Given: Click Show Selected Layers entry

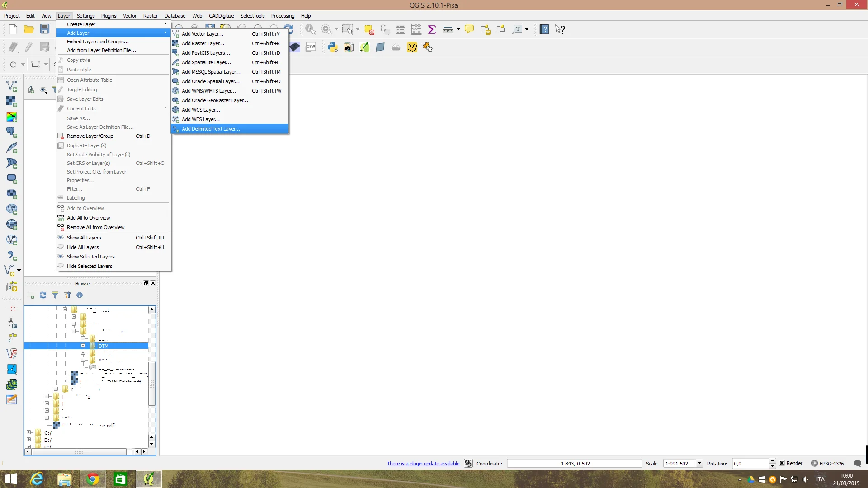Looking at the screenshot, I should coord(91,257).
